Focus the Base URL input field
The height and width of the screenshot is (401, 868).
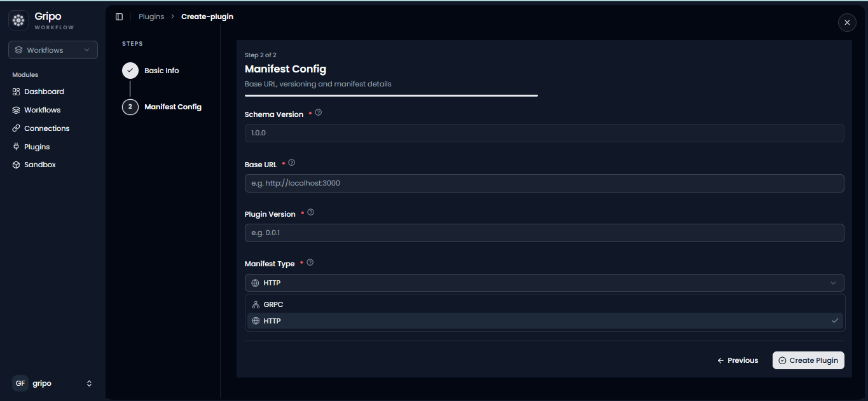click(x=544, y=183)
